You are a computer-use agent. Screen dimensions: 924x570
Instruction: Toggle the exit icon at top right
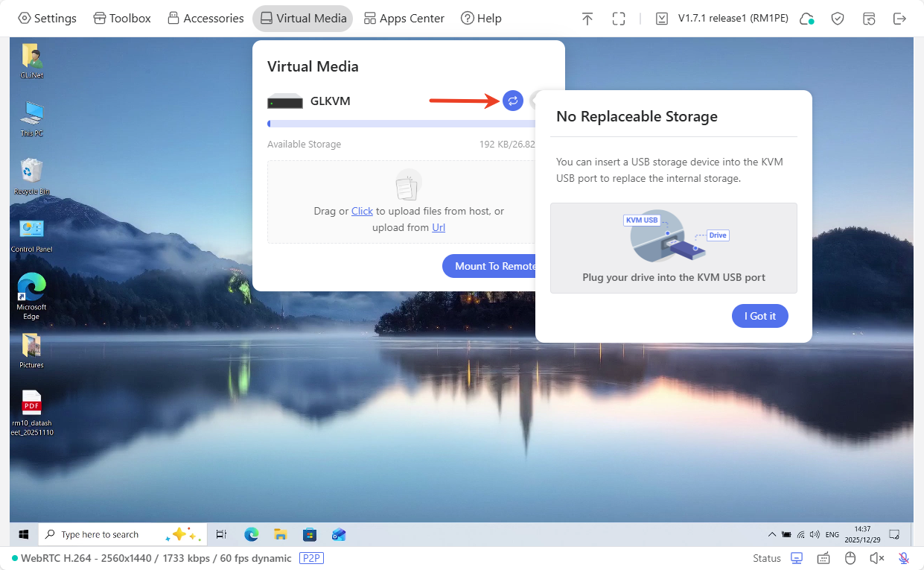point(899,18)
